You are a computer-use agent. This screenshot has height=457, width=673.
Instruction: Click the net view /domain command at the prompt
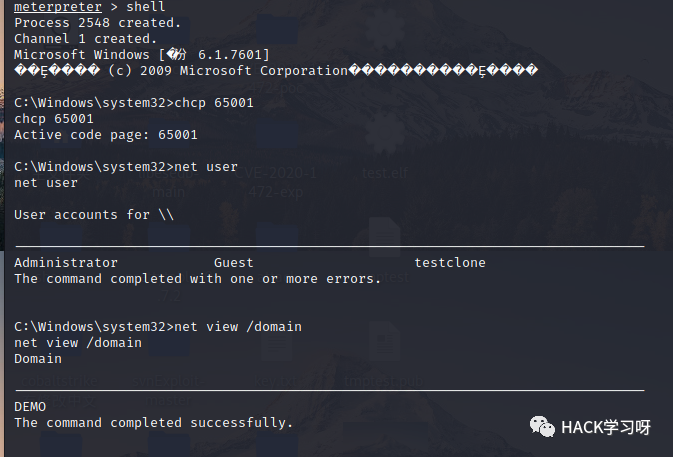pyautogui.click(x=238, y=327)
